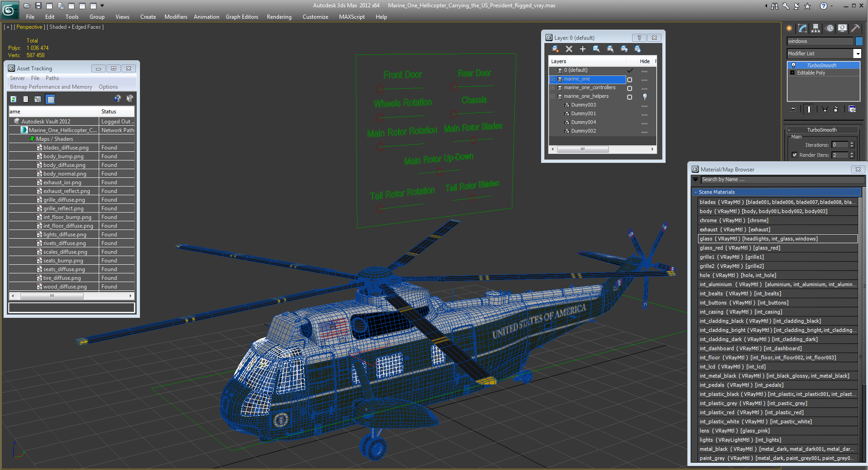The height and width of the screenshot is (470, 868).
Task: Toggle current-layer box for marine_one_controllers layer
Action: (629, 88)
